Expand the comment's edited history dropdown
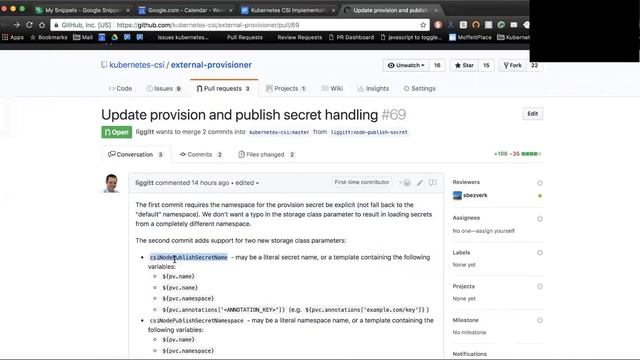640x360 pixels. tap(247, 183)
